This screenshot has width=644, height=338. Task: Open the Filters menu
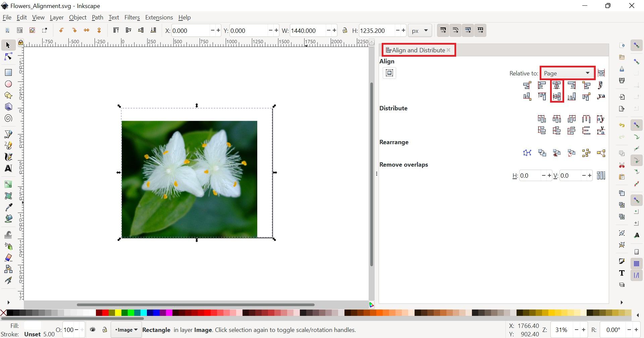(x=132, y=17)
